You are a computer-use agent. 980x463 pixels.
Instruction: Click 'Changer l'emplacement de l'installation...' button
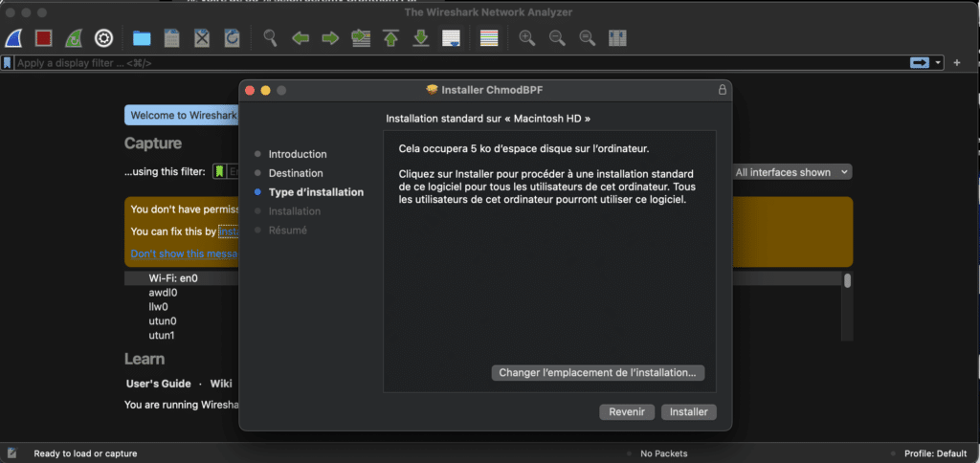click(x=597, y=373)
